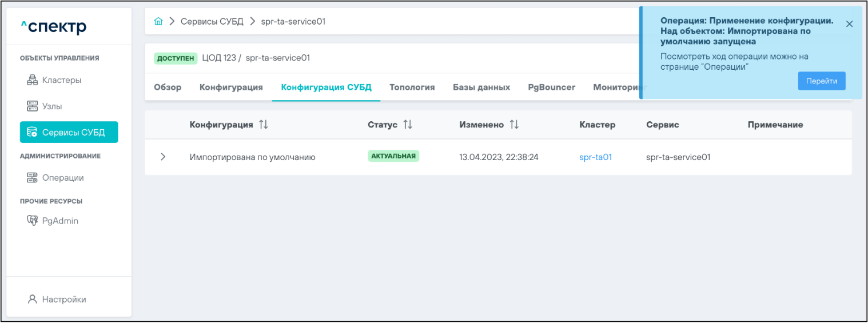Click Сервисы СУБД breadcrumb link
The width and height of the screenshot is (868, 323).
[x=212, y=22]
